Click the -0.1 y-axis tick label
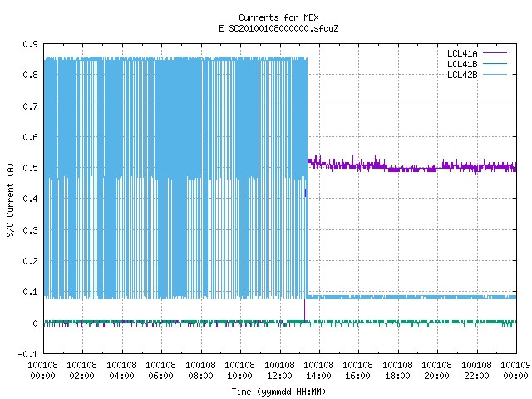The image size is (532, 399). tap(27, 354)
